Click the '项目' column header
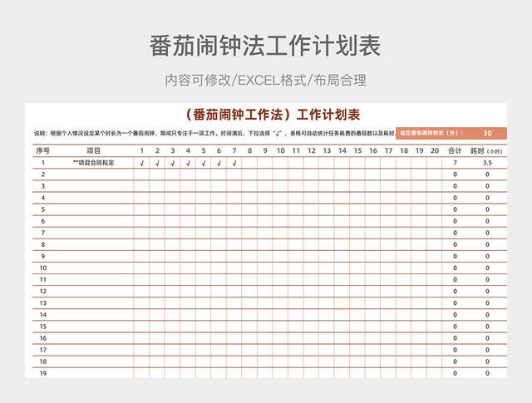 point(94,150)
